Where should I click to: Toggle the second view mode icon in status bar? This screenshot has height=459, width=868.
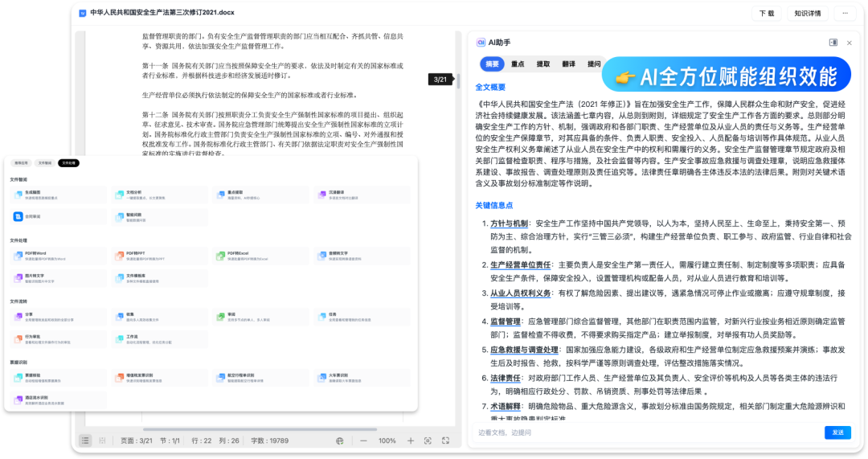click(102, 441)
